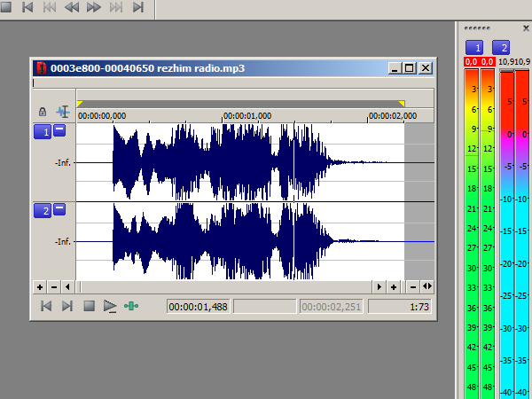Click the scroll right arrow of the waveform scrollbar
The image size is (532, 399).
[x=379, y=287]
